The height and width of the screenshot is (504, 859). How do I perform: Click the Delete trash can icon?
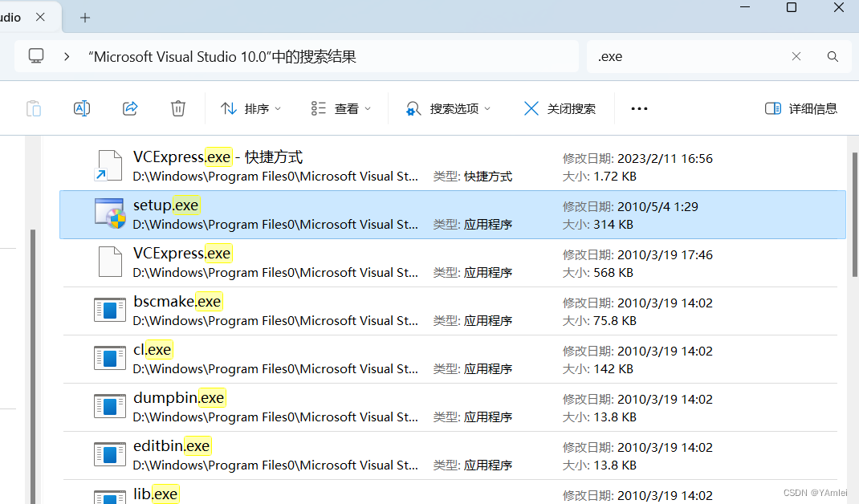tap(178, 108)
